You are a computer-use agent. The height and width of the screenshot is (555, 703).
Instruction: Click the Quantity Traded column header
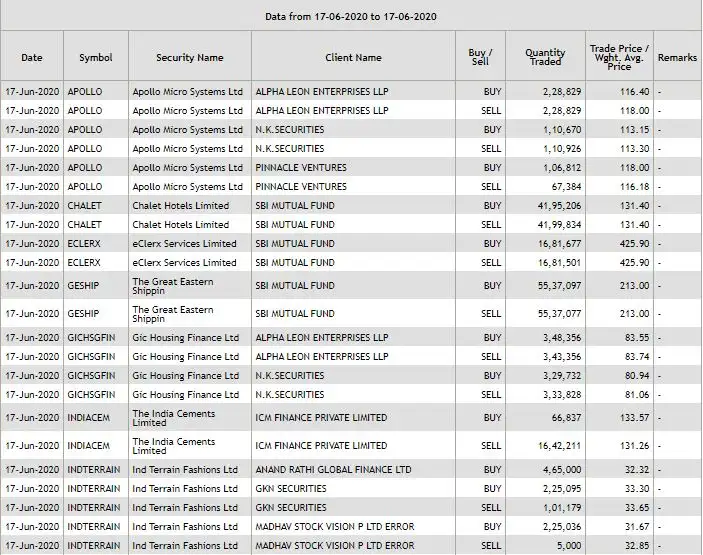[x=545, y=58]
